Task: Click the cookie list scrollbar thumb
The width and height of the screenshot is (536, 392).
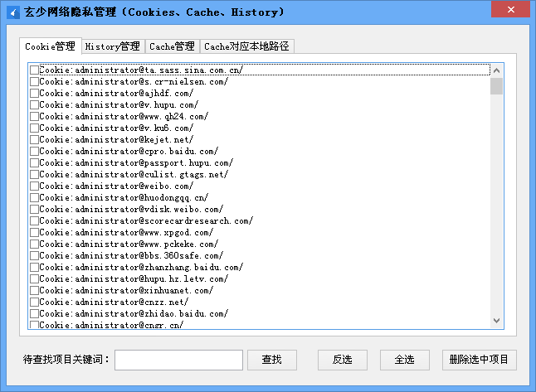Action: click(x=497, y=86)
